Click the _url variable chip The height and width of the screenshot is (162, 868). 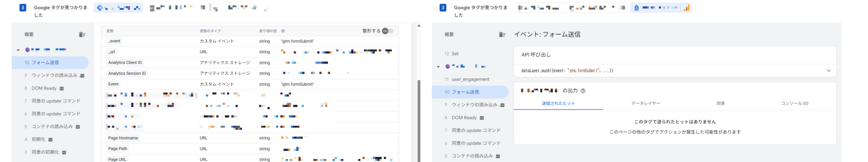[x=112, y=52]
